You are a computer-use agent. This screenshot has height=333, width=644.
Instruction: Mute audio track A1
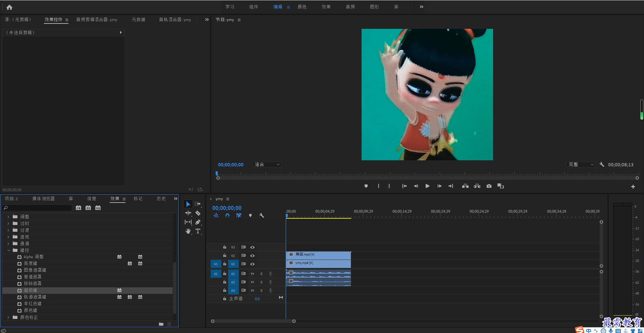point(252,274)
